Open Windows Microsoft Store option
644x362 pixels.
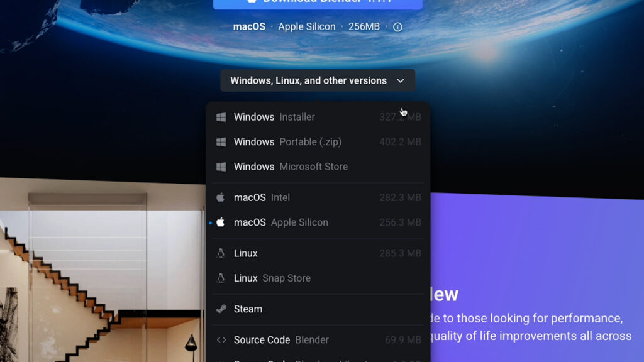pos(318,167)
